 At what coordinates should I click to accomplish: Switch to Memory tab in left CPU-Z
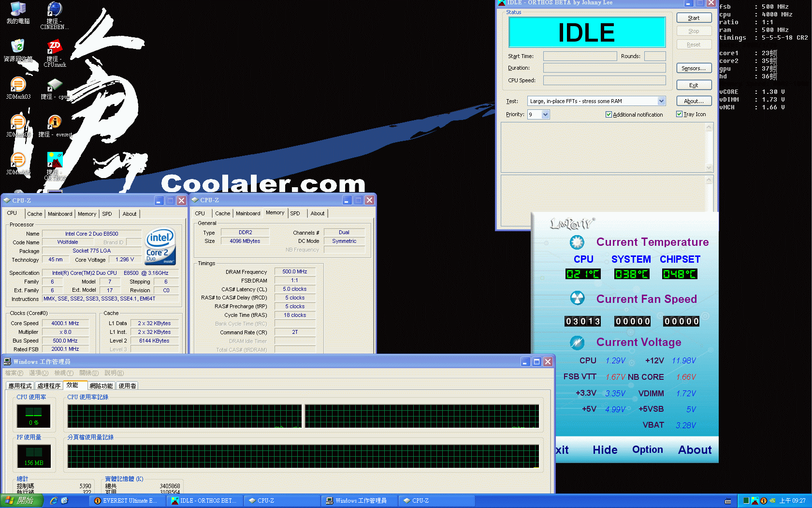tap(87, 214)
